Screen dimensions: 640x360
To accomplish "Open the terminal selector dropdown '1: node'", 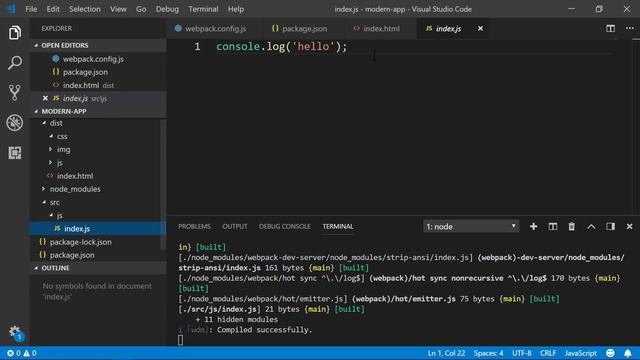I will 471,227.
